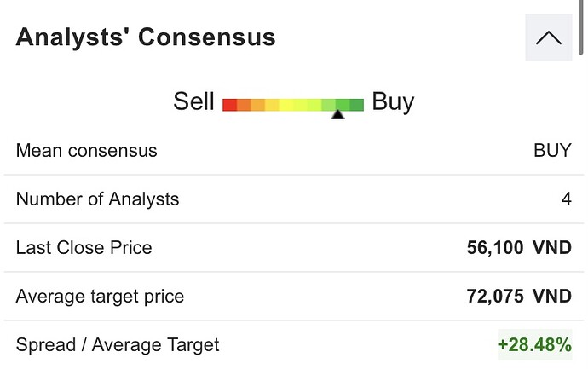Select the red segment of the consensus bar
The width and height of the screenshot is (588, 369).
pyautogui.click(x=229, y=105)
